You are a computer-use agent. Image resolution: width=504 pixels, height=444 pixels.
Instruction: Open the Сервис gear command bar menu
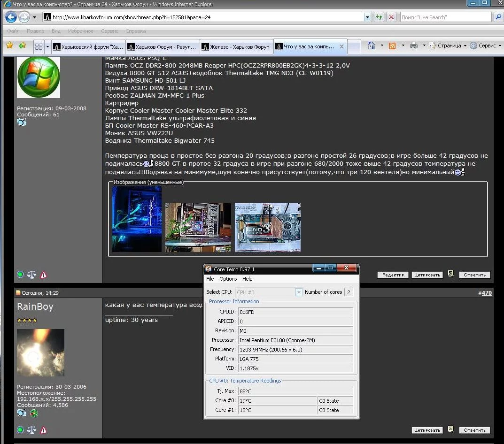[x=485, y=46]
